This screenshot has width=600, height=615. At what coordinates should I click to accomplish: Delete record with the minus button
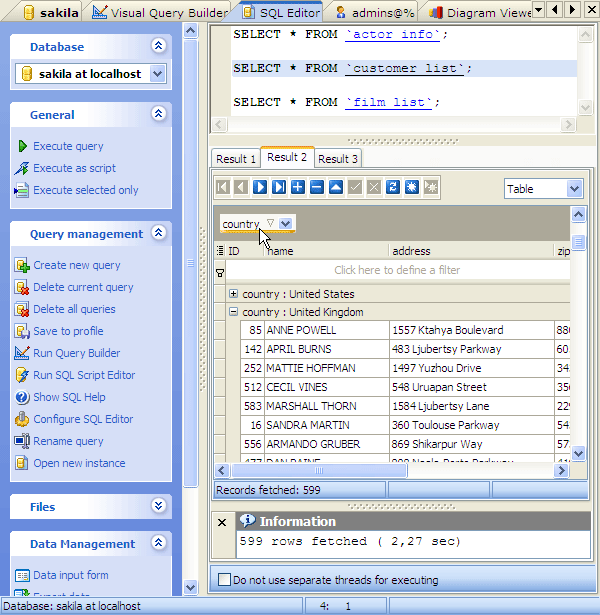coord(316,187)
